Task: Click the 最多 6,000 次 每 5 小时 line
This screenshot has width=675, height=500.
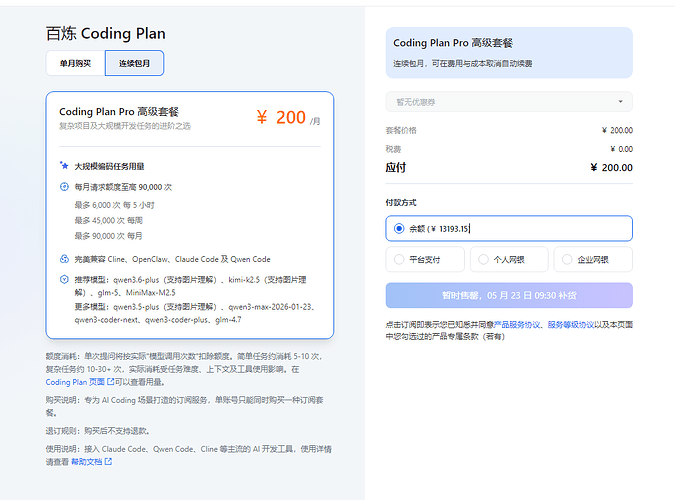Action: click(x=115, y=205)
